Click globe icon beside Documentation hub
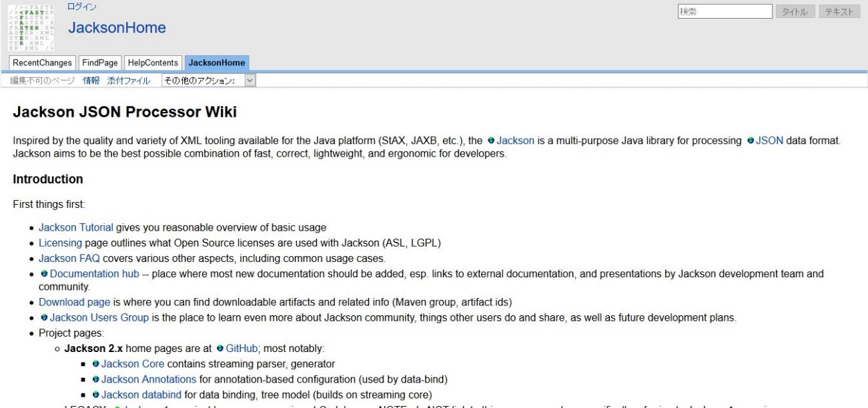 (45, 274)
